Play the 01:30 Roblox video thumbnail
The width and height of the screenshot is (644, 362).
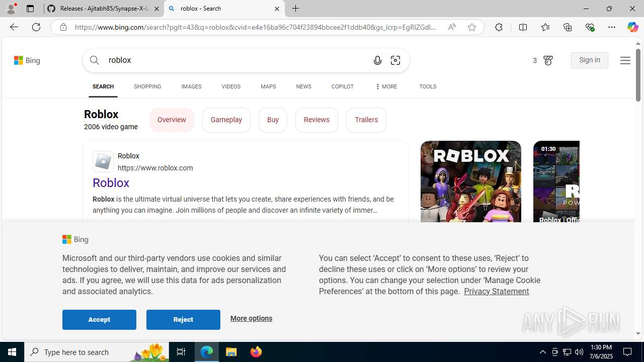[556, 182]
